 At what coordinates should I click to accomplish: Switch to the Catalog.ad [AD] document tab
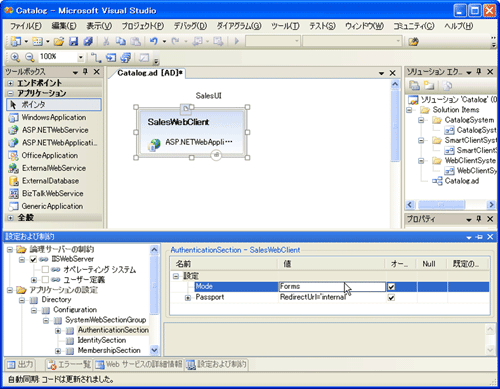(x=150, y=73)
